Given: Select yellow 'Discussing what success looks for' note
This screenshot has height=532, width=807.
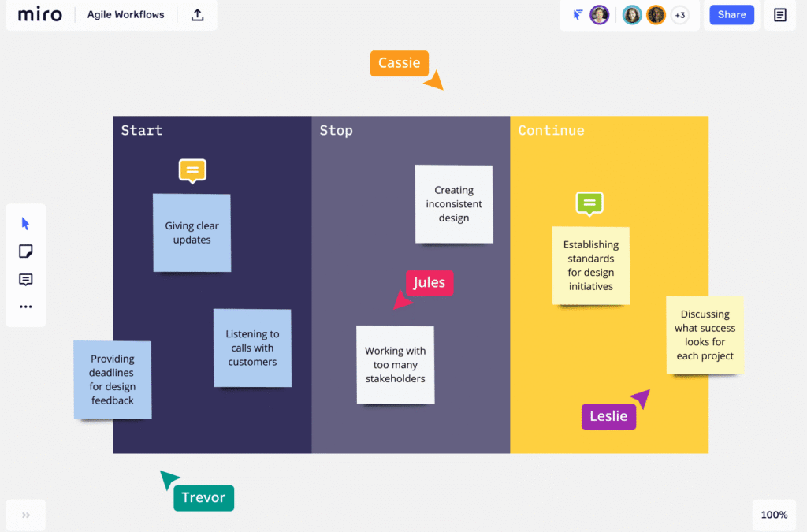Looking at the screenshot, I should 705,335.
